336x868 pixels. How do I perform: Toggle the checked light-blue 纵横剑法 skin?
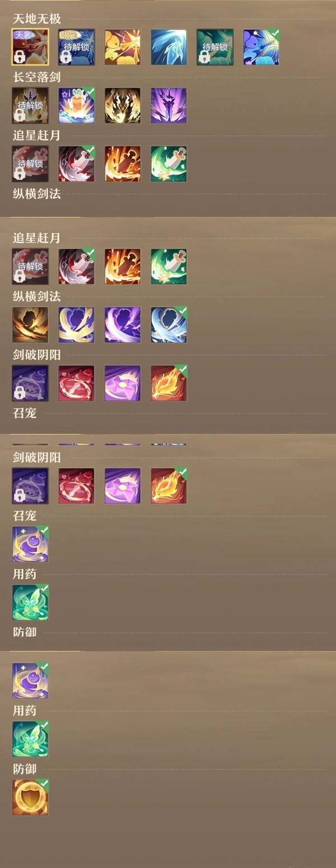pyautogui.click(x=169, y=325)
